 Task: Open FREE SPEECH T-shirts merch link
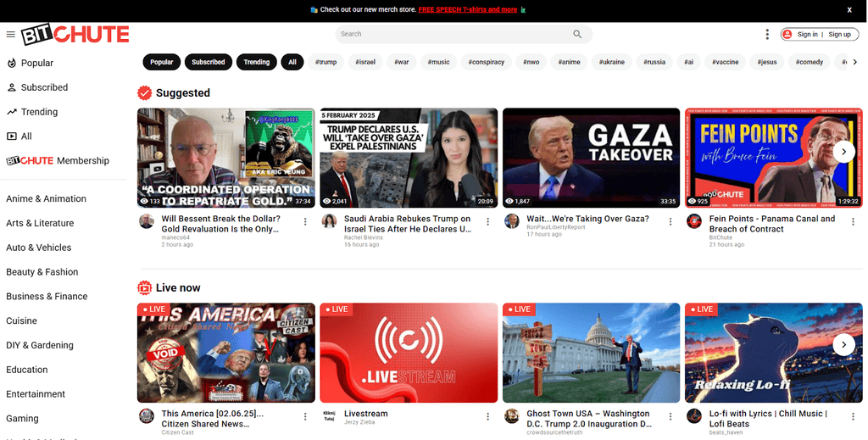[467, 10]
